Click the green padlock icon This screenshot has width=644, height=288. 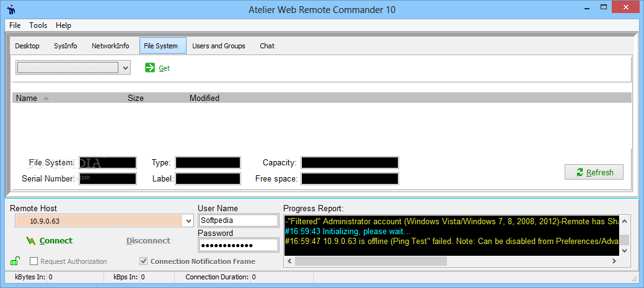click(15, 261)
